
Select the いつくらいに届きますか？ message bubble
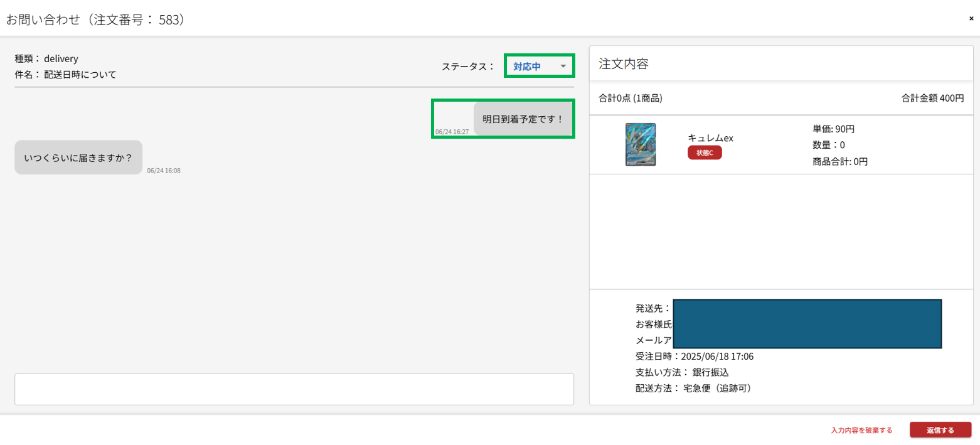point(78,158)
